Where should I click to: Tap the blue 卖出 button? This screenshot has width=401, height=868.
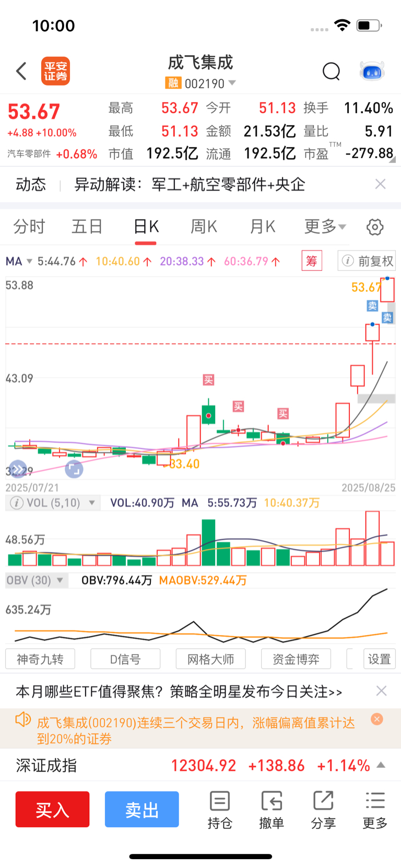tap(142, 809)
